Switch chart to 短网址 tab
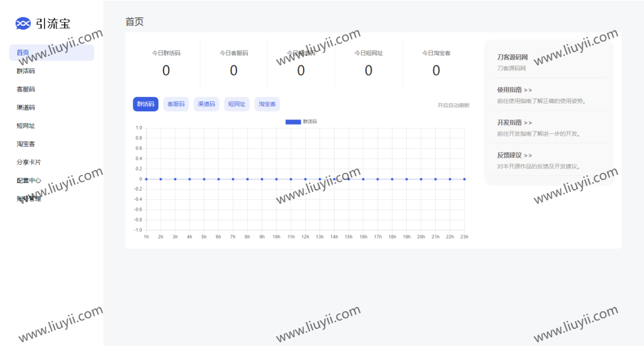 click(x=236, y=104)
